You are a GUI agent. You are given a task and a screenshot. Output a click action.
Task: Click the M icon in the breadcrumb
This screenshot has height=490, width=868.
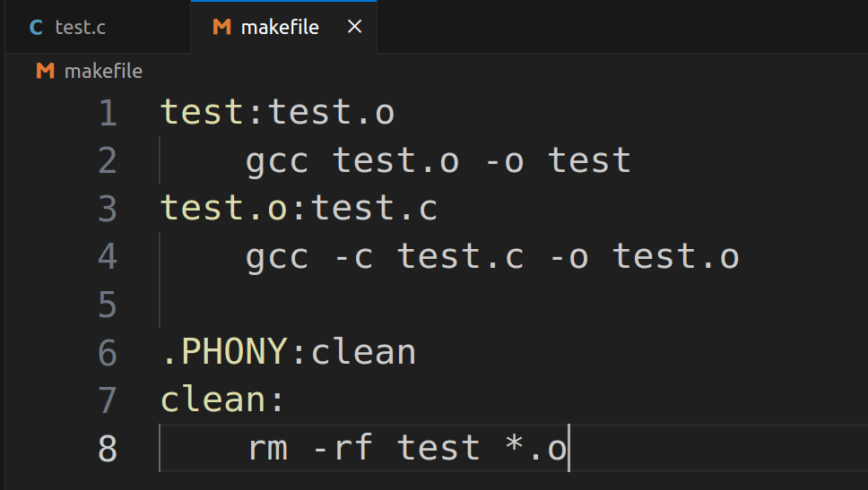click(46, 71)
